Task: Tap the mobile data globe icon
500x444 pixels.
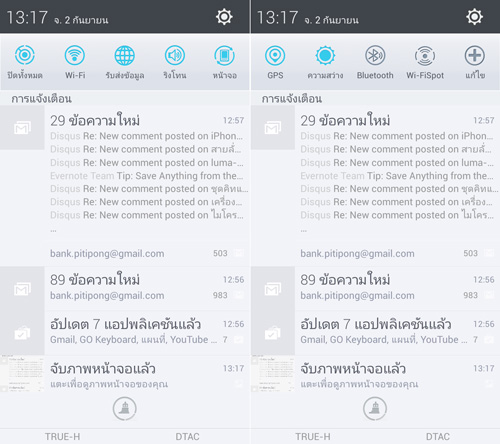Action: pos(125,55)
